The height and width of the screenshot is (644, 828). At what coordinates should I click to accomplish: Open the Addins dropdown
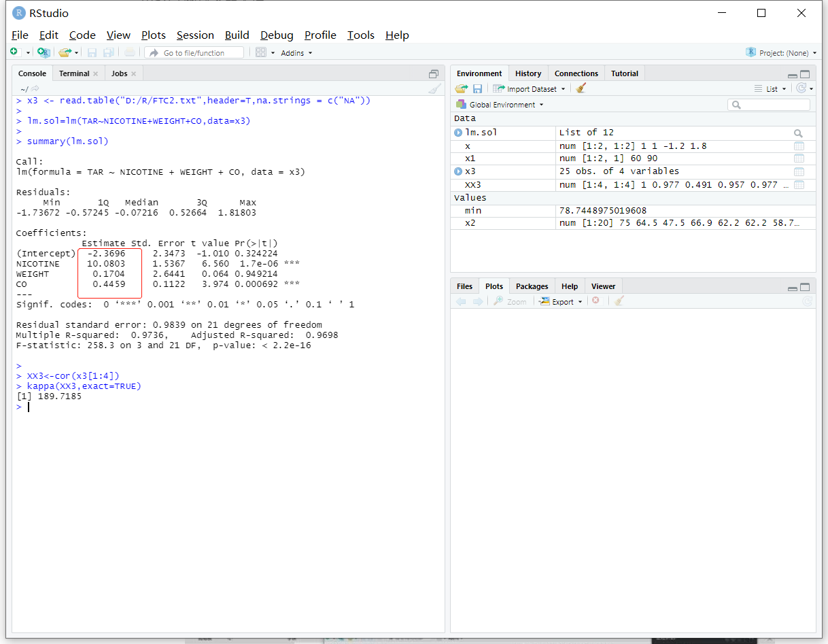point(296,52)
